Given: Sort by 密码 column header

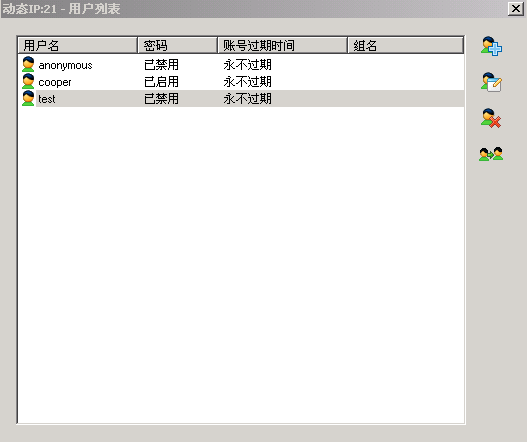Looking at the screenshot, I should (177, 45).
